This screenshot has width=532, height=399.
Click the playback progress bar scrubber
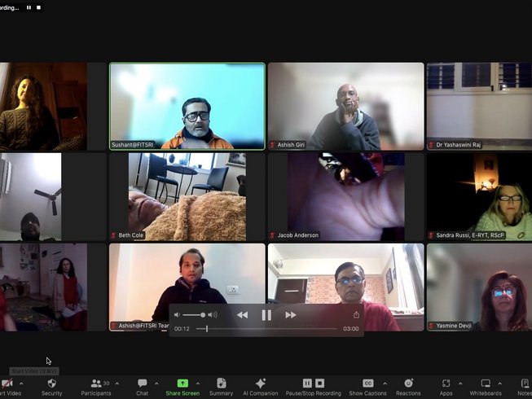(207, 328)
